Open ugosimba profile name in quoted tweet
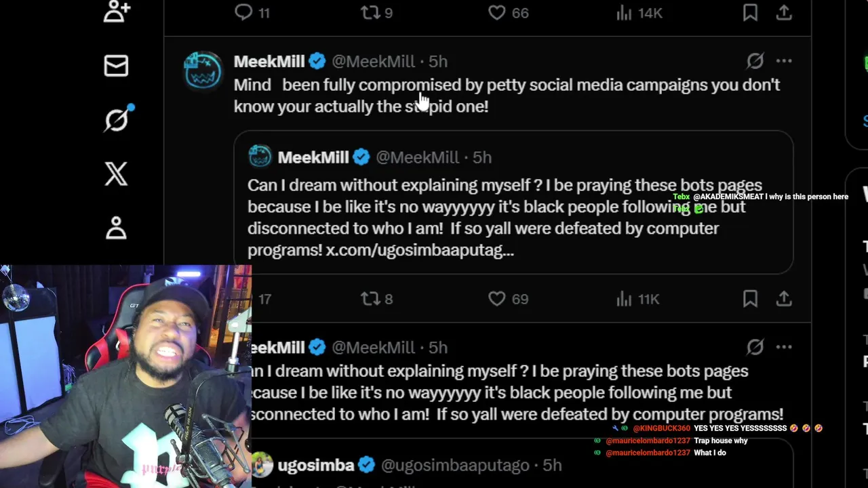Screen dimensions: 868x488 point(316,465)
